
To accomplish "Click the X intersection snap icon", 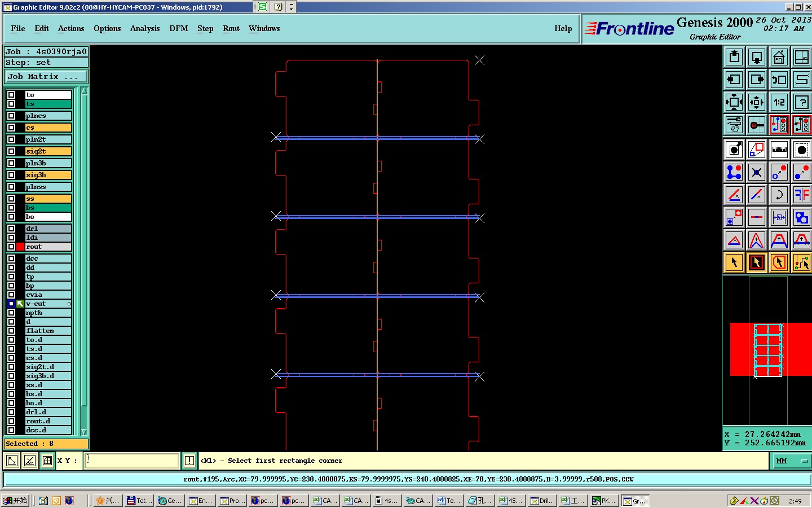I will click(757, 172).
